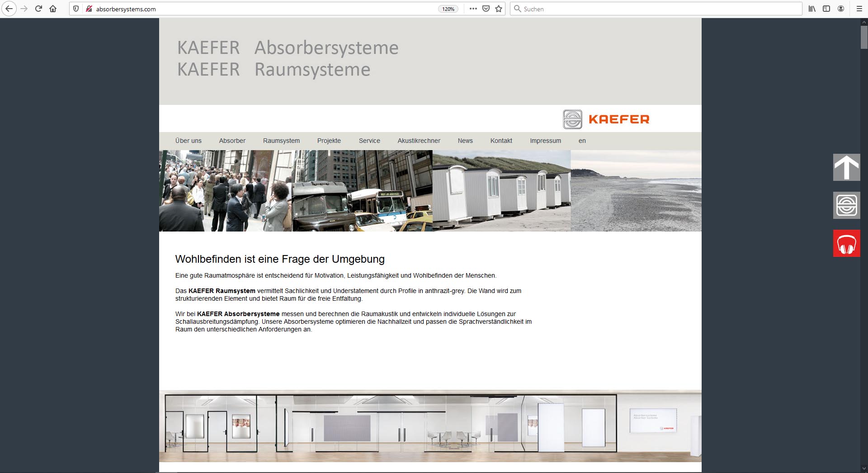Save page to Pocket icon

pos(486,9)
